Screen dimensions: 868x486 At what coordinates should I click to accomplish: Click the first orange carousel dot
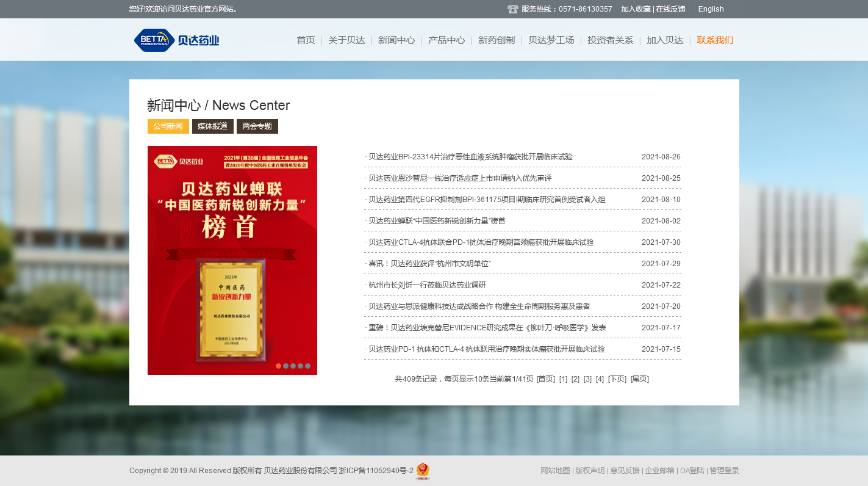coord(279,366)
